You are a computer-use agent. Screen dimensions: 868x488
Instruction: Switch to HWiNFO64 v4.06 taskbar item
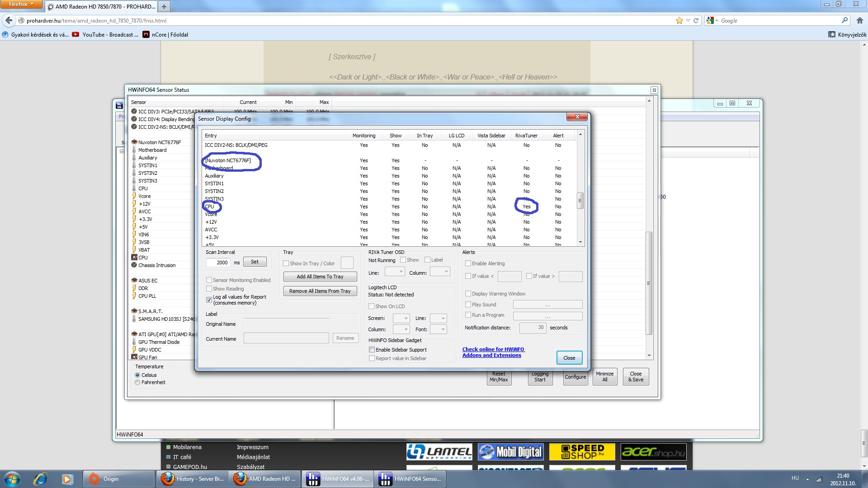[338, 479]
